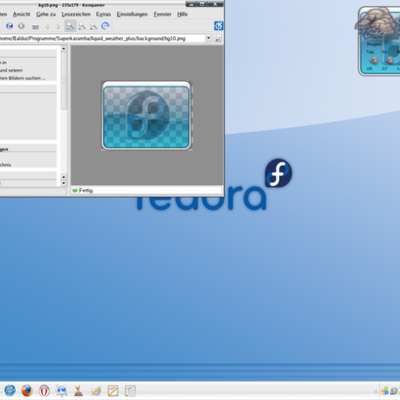Screen dimensions: 400x400
Task: Launch Firefox from the bottom panel
Action: click(27, 390)
